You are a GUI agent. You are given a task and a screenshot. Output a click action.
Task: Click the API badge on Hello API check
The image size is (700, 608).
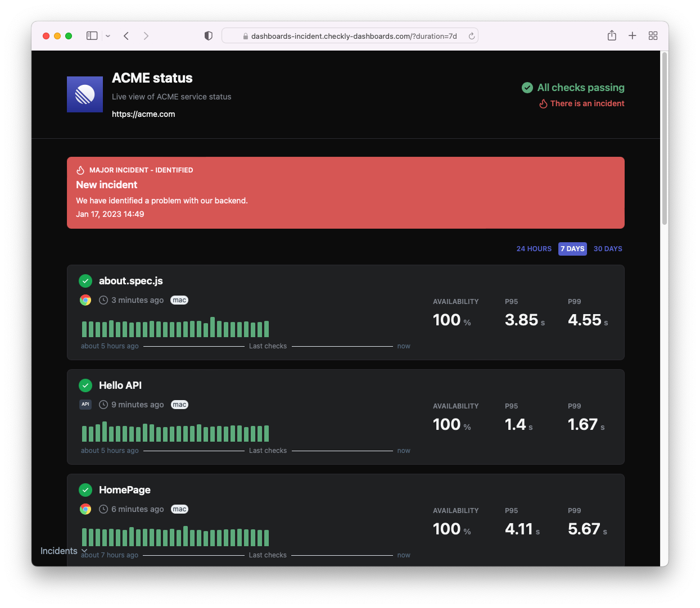(85, 404)
